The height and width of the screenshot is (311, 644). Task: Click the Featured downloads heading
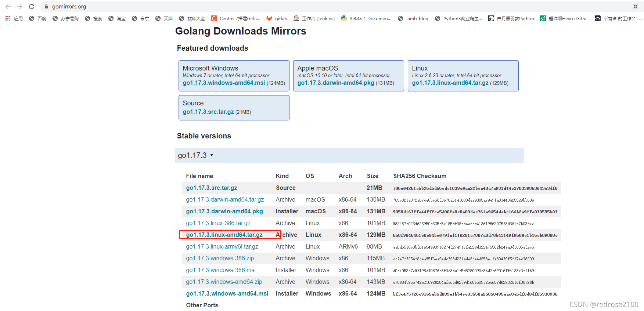(212, 48)
